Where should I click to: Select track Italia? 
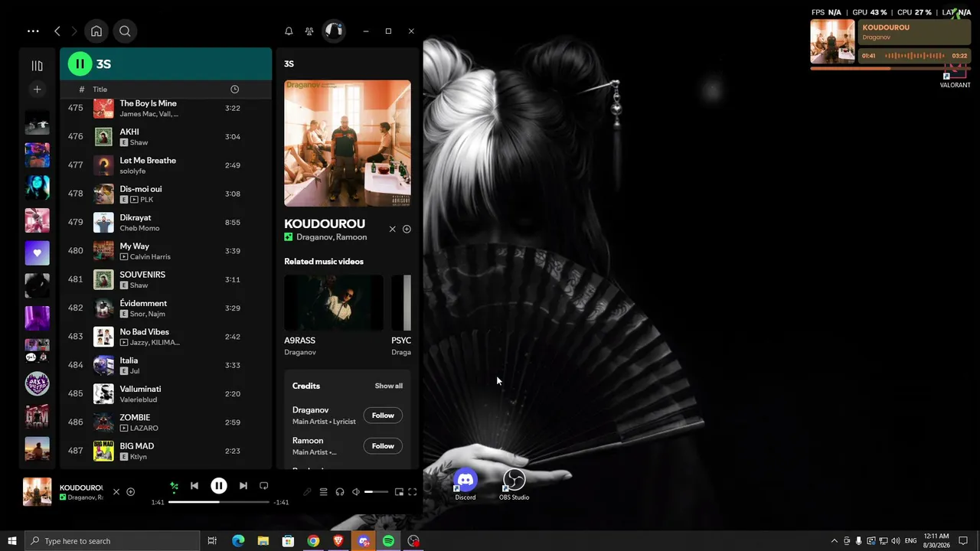[166, 365]
